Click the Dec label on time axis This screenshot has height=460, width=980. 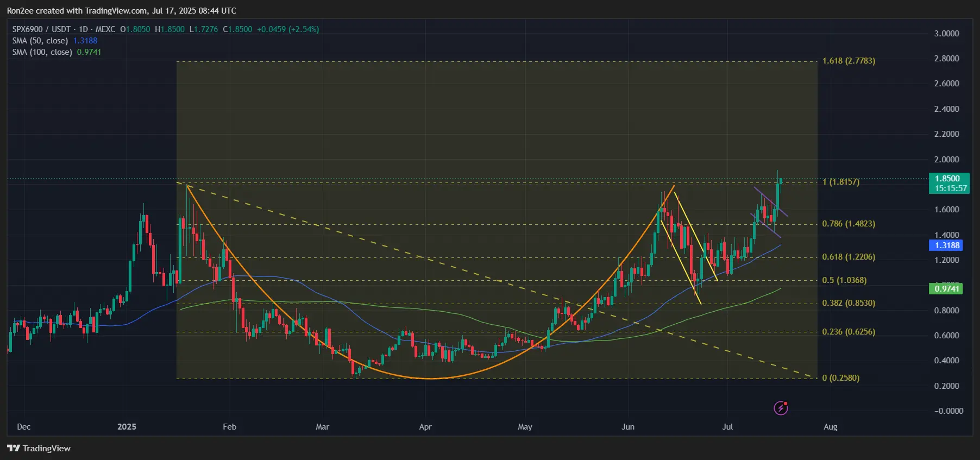[x=24, y=427]
